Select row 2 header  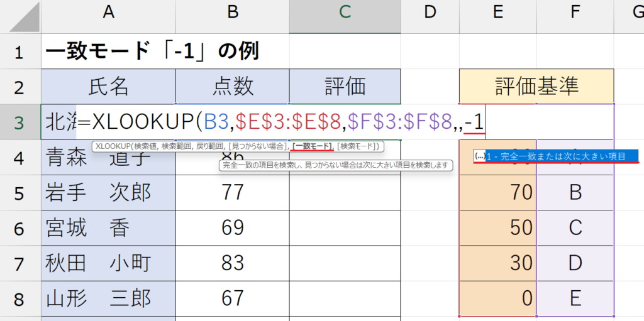click(21, 87)
